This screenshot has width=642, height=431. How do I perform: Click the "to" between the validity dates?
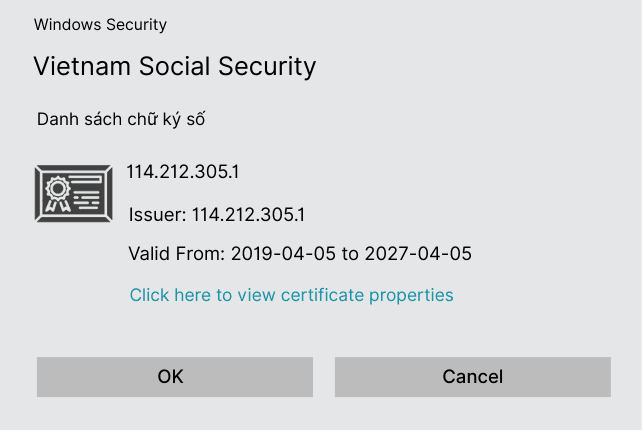tap(350, 254)
